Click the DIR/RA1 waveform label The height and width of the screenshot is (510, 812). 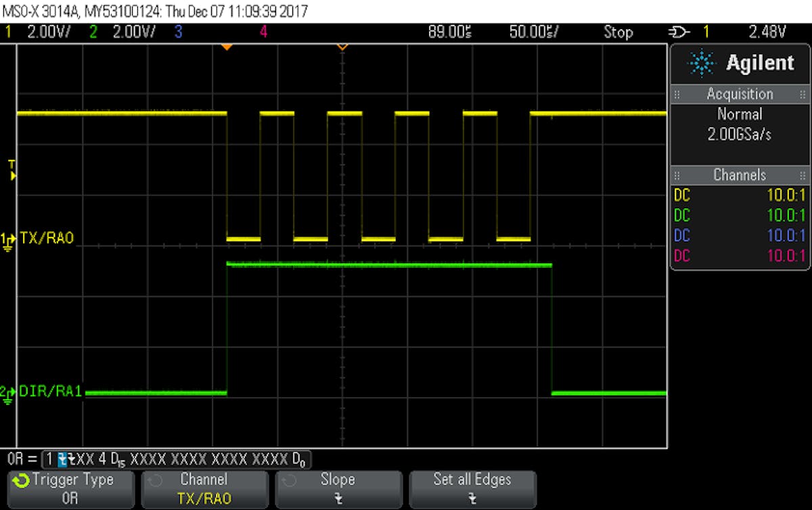click(51, 390)
